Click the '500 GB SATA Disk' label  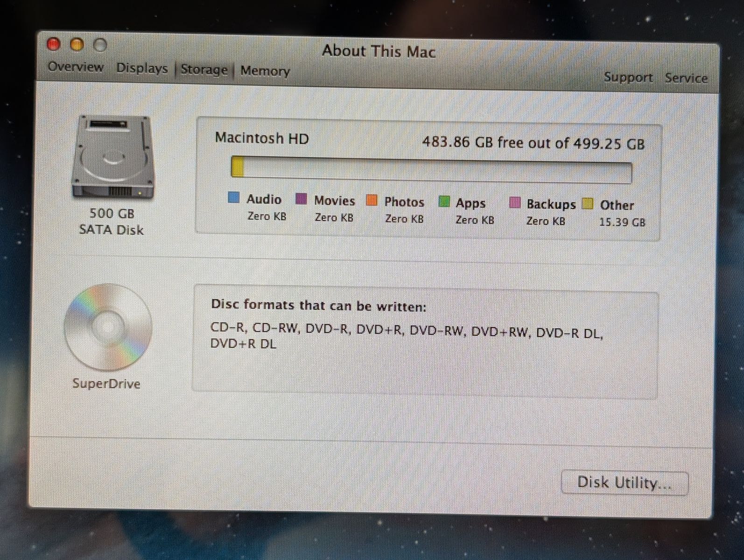(112, 222)
